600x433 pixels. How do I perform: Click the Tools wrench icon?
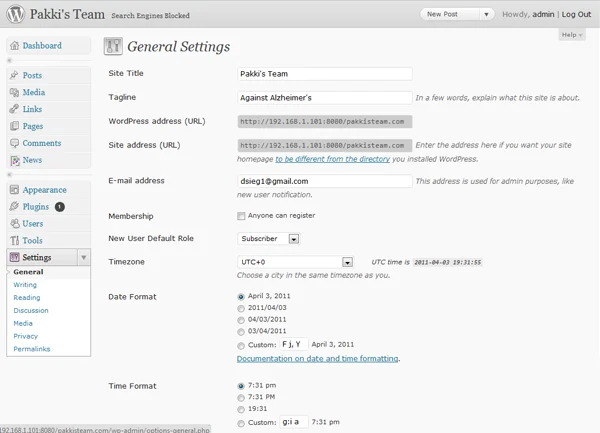point(15,241)
